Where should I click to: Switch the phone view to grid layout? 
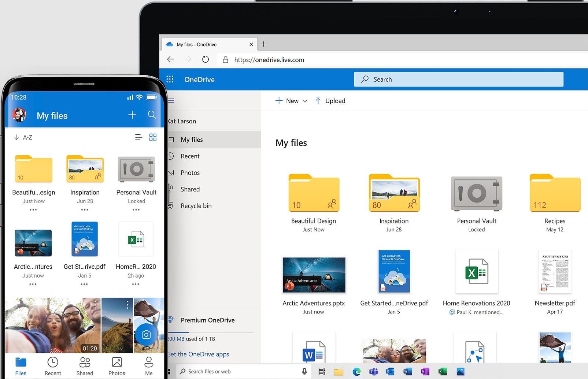[x=153, y=137]
